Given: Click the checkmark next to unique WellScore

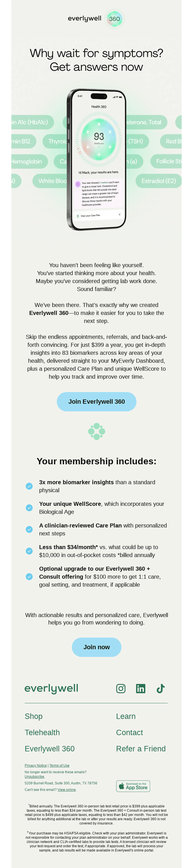Looking at the screenshot, I should point(29,508).
